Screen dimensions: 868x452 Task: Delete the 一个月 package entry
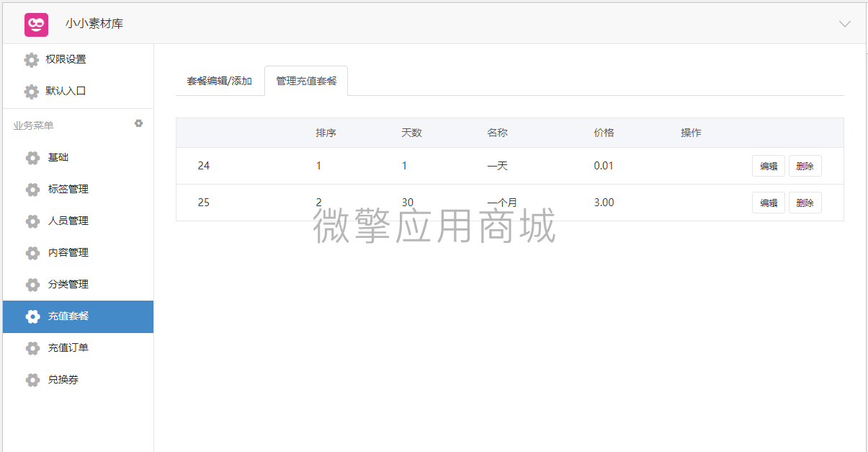[x=805, y=203]
